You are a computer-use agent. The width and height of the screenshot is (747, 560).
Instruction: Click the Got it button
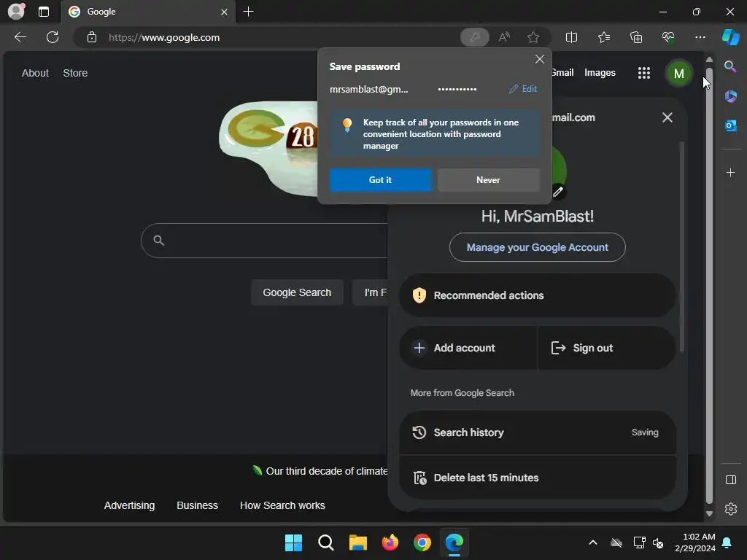[x=380, y=180]
